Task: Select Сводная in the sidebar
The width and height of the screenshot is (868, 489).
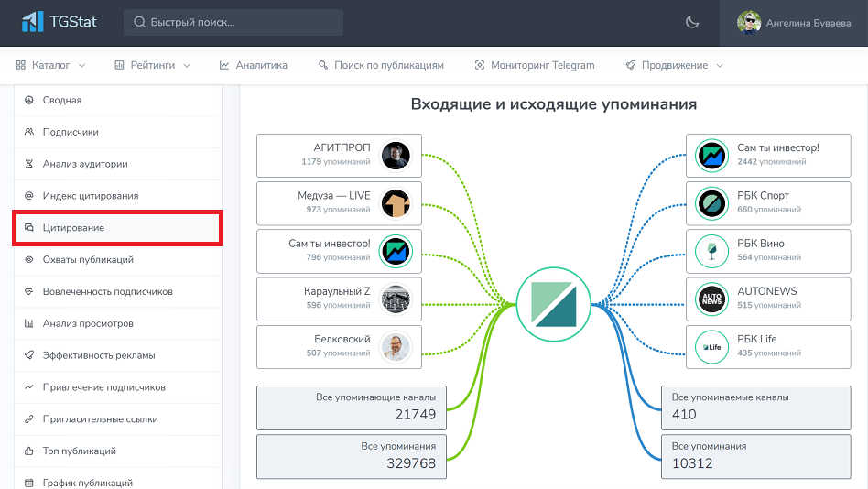Action: pos(118,100)
